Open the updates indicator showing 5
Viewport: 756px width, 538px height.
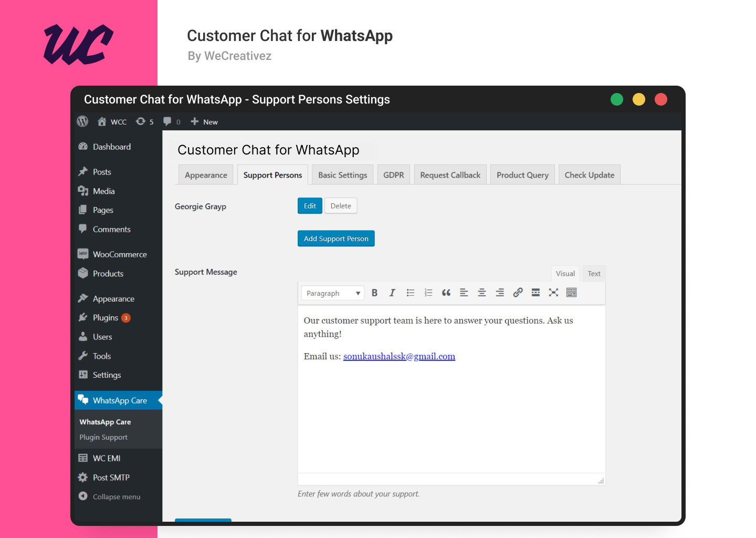tap(144, 122)
